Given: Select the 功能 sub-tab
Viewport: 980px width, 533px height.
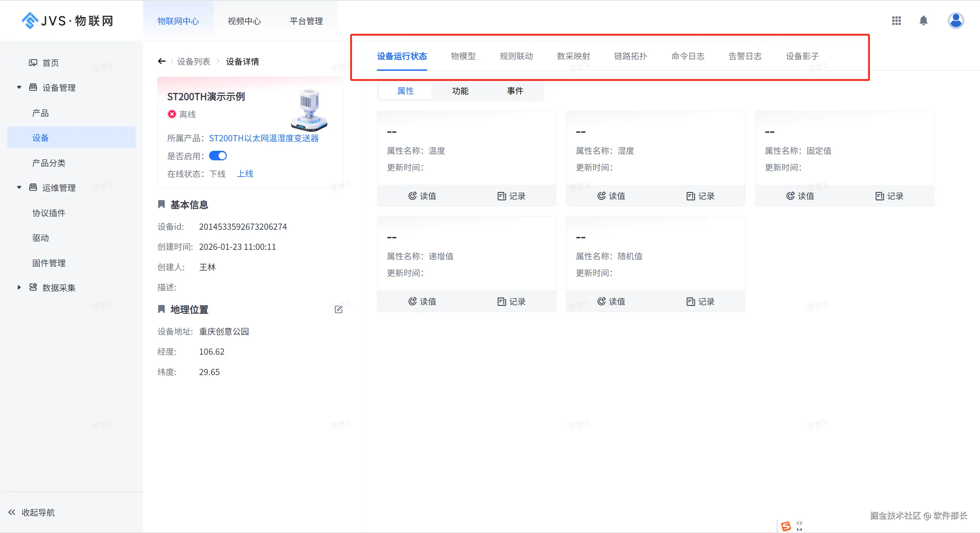Looking at the screenshot, I should tap(460, 91).
